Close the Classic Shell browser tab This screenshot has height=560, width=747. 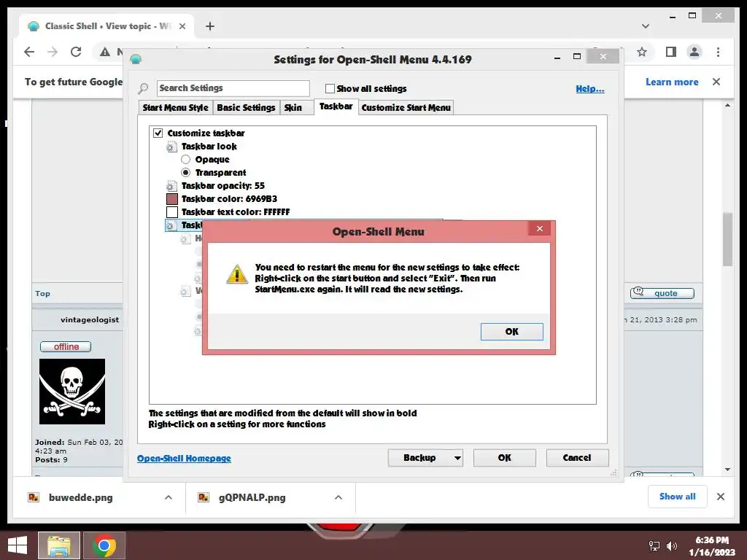tap(182, 26)
